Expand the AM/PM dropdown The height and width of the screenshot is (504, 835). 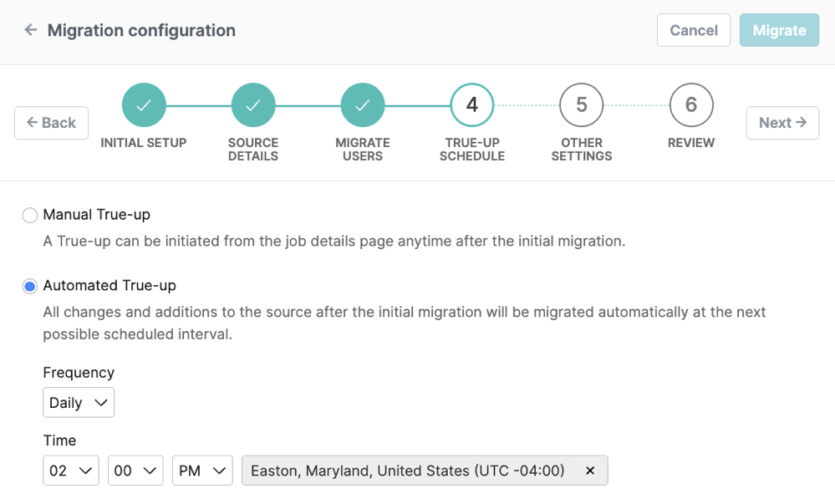click(x=202, y=471)
